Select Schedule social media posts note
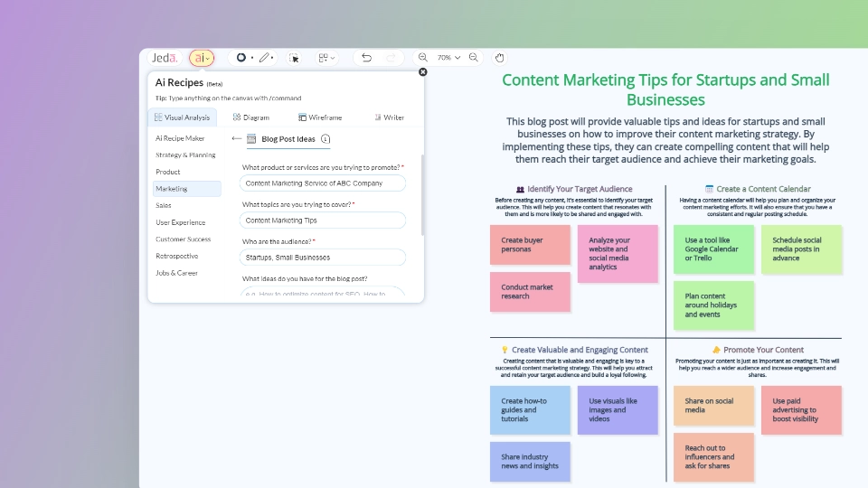 click(x=801, y=249)
